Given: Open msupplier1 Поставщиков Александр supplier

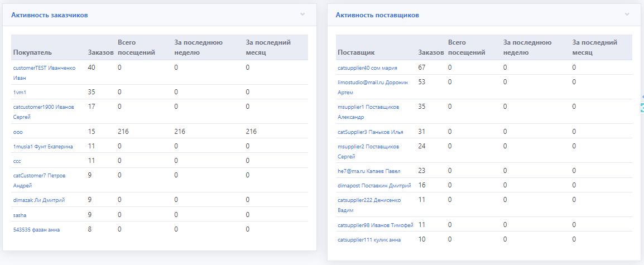Looking at the screenshot, I should 368,112.
